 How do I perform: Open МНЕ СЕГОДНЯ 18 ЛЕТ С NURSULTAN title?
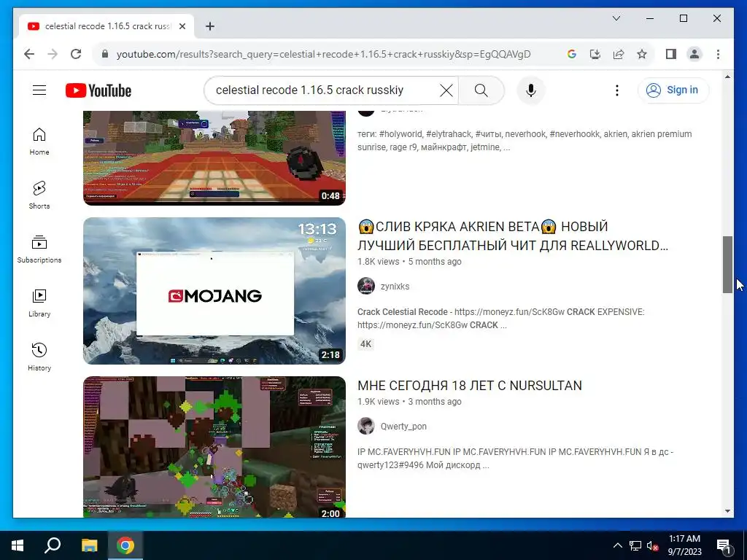click(x=470, y=385)
